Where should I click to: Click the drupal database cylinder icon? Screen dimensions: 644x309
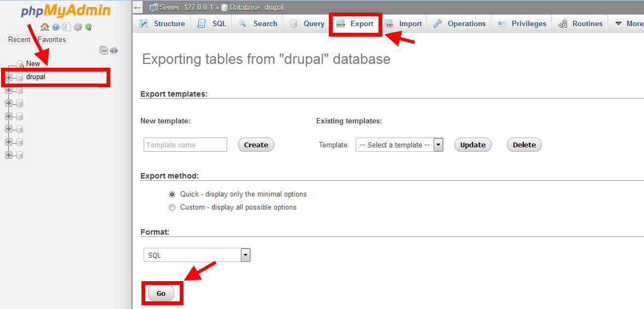pyautogui.click(x=20, y=77)
